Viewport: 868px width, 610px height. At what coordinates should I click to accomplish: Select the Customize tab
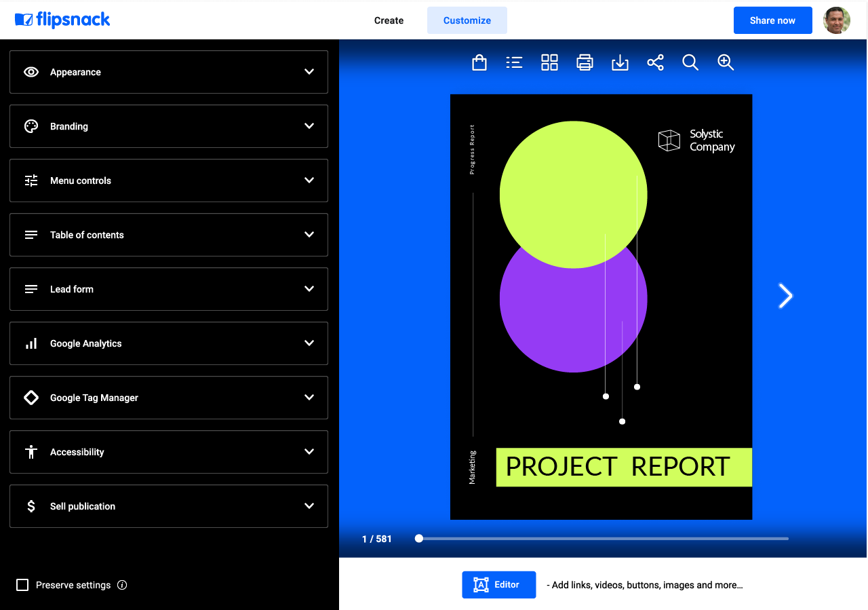[467, 20]
